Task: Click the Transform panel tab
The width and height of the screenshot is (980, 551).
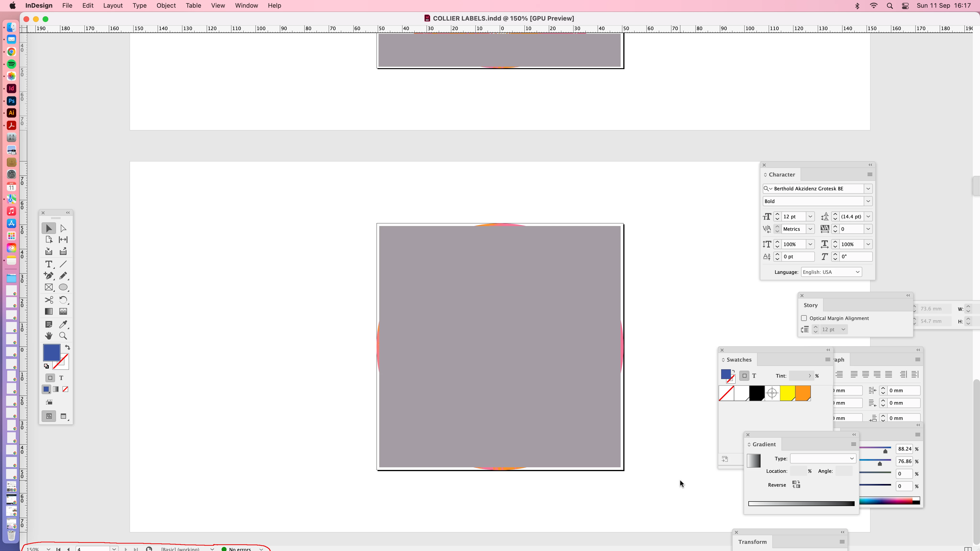Action: click(x=752, y=542)
